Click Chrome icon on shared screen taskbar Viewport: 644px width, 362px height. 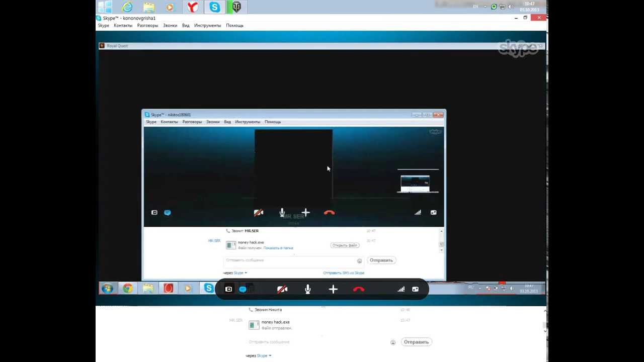click(128, 289)
